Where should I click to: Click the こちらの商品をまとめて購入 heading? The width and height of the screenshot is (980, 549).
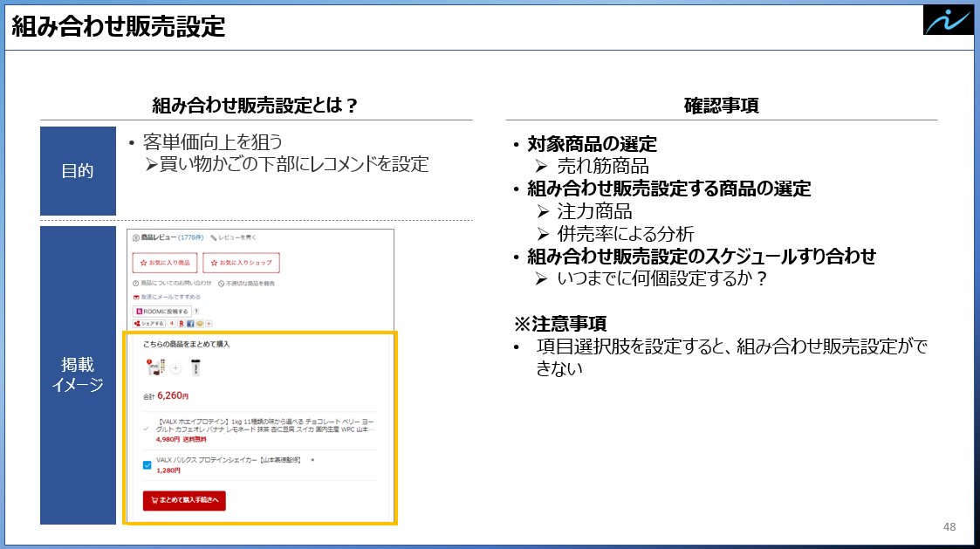point(186,345)
